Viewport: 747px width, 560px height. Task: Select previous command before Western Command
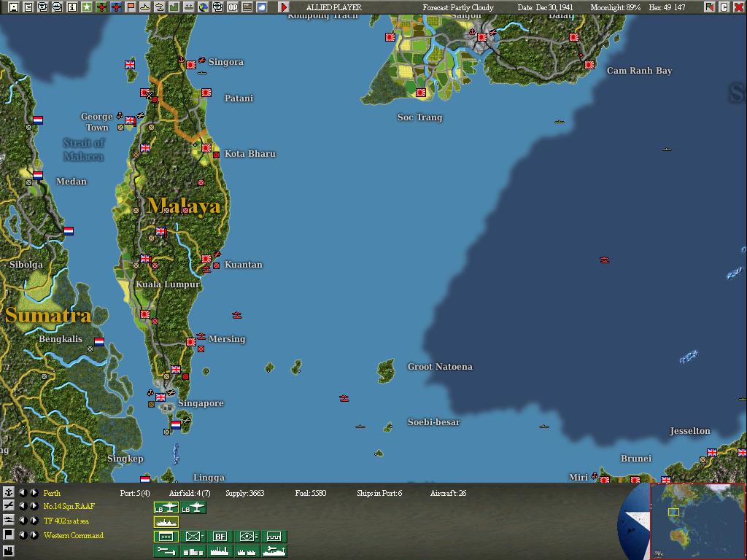(x=23, y=534)
